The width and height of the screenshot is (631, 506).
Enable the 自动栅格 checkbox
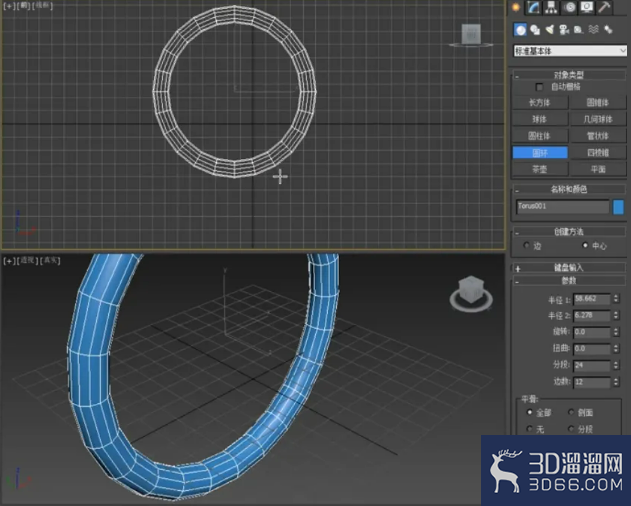coord(539,87)
